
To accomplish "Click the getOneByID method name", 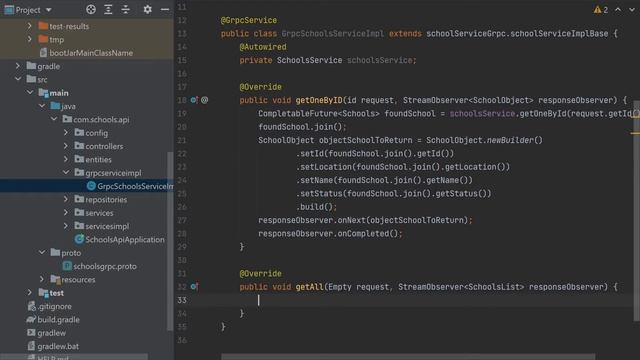I will tap(319, 100).
